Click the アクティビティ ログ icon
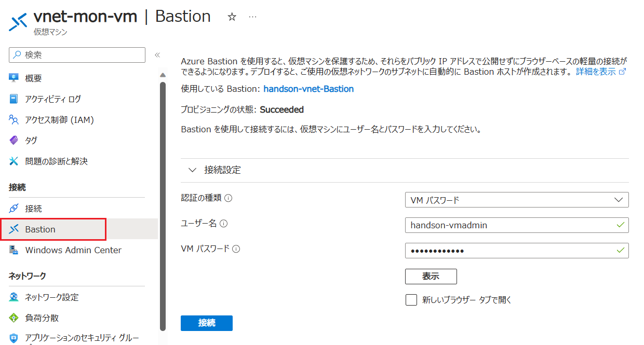The width and height of the screenshot is (644, 345). pyautogui.click(x=14, y=99)
